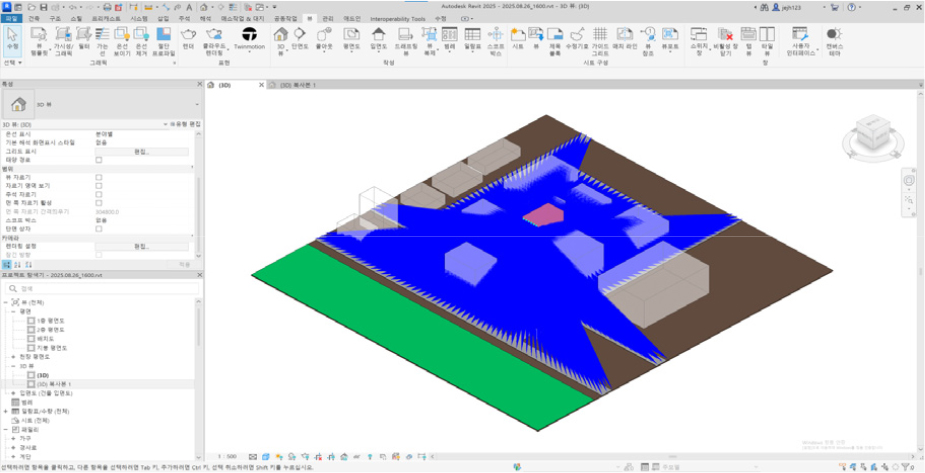Click Matchline (매치 라인) tool
925x473 pixels.
click(624, 38)
